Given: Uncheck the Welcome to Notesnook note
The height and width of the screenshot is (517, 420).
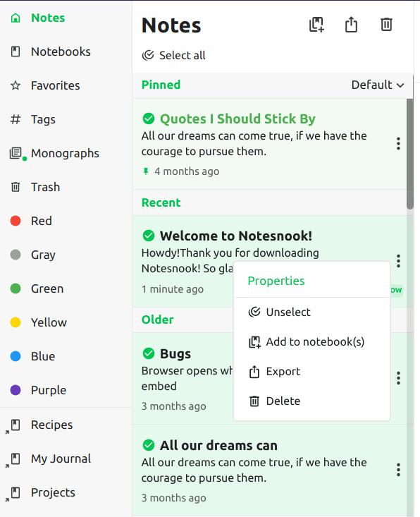Looking at the screenshot, I should [x=149, y=236].
